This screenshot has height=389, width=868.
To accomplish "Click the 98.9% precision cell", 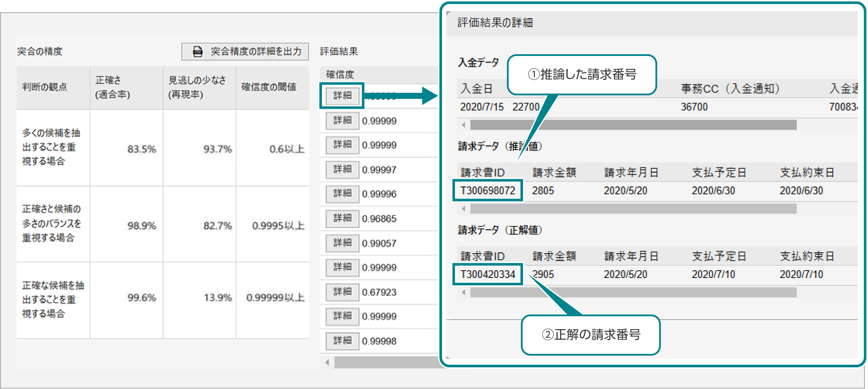I will click(126, 224).
